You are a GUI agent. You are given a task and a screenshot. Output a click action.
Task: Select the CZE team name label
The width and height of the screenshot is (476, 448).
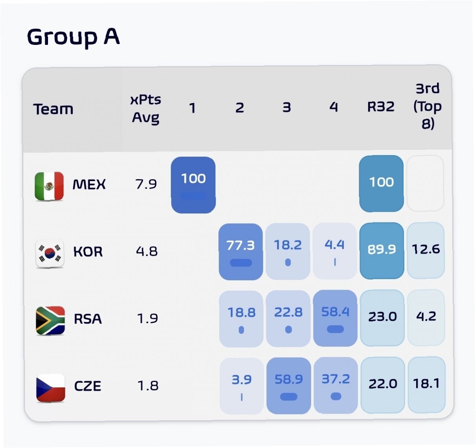coord(88,386)
